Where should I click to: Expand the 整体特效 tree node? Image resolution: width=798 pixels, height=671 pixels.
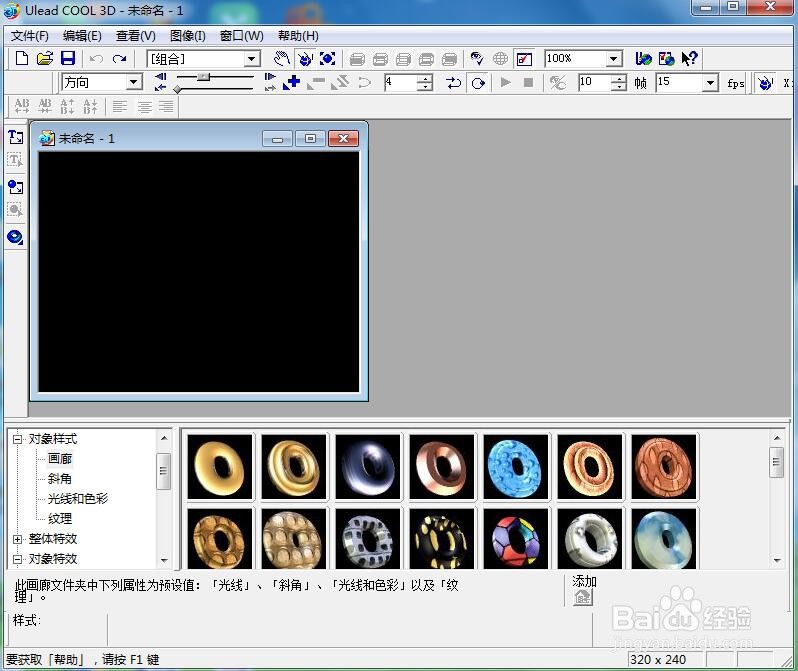coord(17,539)
